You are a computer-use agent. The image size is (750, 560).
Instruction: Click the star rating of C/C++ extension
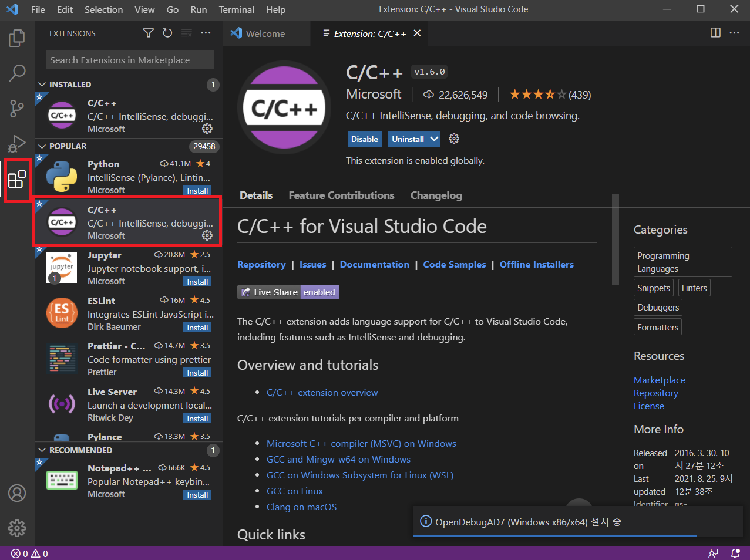(538, 95)
